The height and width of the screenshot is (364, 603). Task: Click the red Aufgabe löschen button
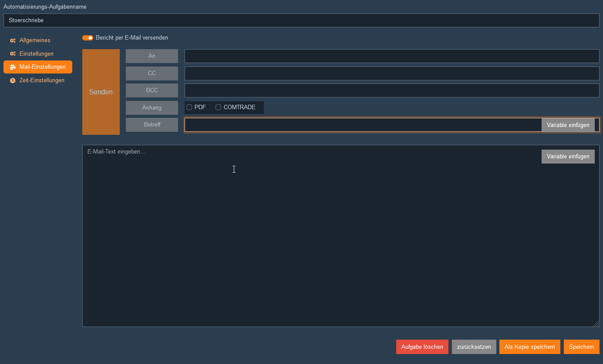[x=422, y=347]
